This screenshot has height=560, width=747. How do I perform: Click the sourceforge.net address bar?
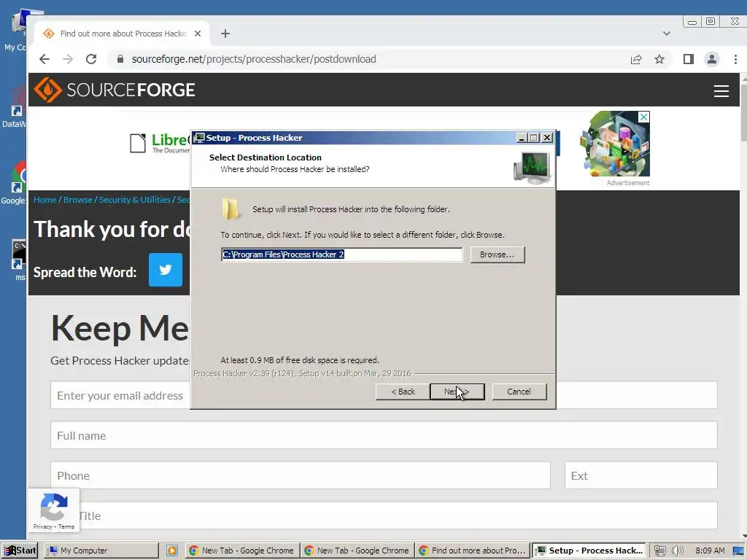point(253,59)
